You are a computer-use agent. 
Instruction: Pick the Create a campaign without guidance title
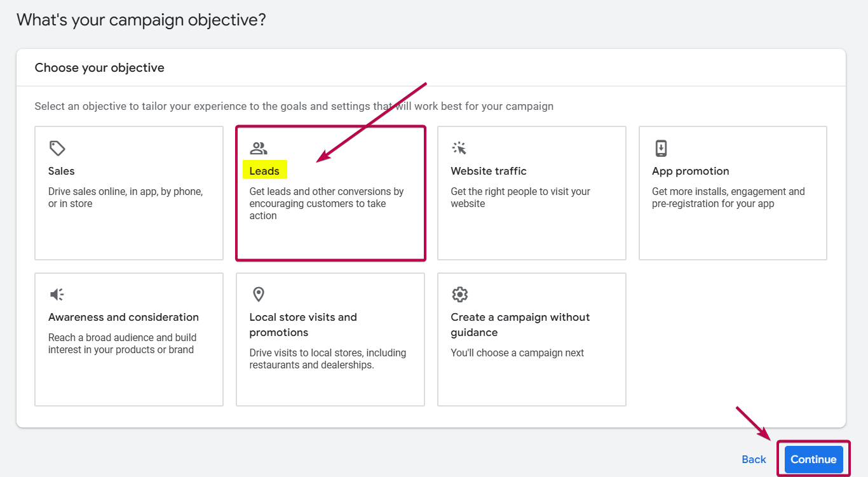click(520, 325)
